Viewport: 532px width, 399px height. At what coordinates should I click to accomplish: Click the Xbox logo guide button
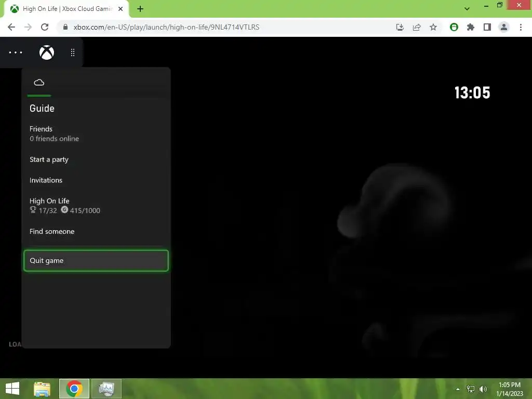pos(47,52)
